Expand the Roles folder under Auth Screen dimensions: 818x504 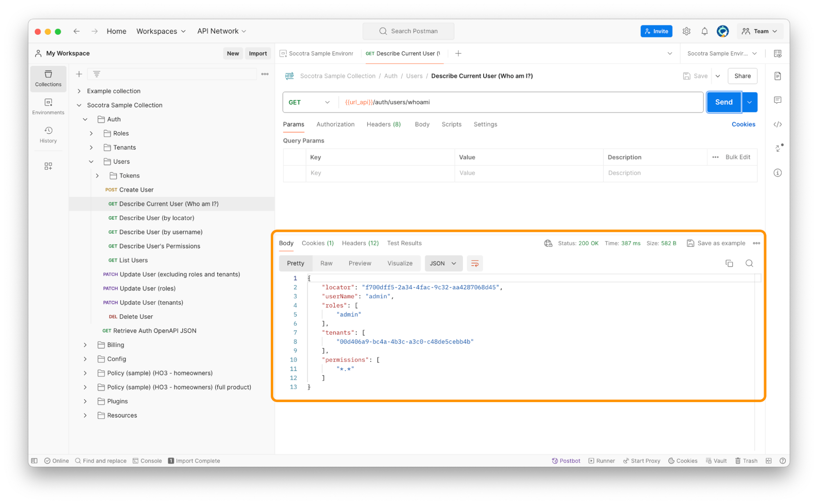pyautogui.click(x=91, y=133)
